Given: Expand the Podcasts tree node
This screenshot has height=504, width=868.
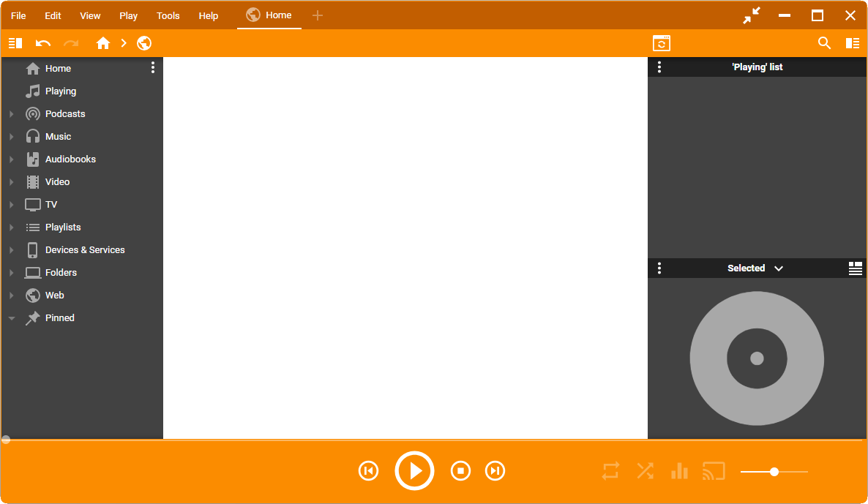Looking at the screenshot, I should [x=12, y=114].
